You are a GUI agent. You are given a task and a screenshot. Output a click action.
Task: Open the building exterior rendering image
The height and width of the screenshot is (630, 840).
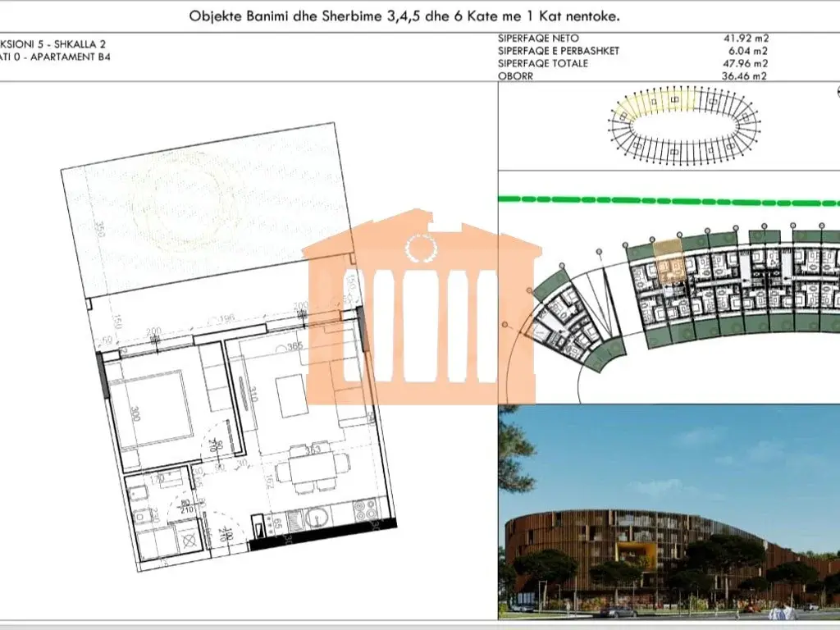point(669,512)
